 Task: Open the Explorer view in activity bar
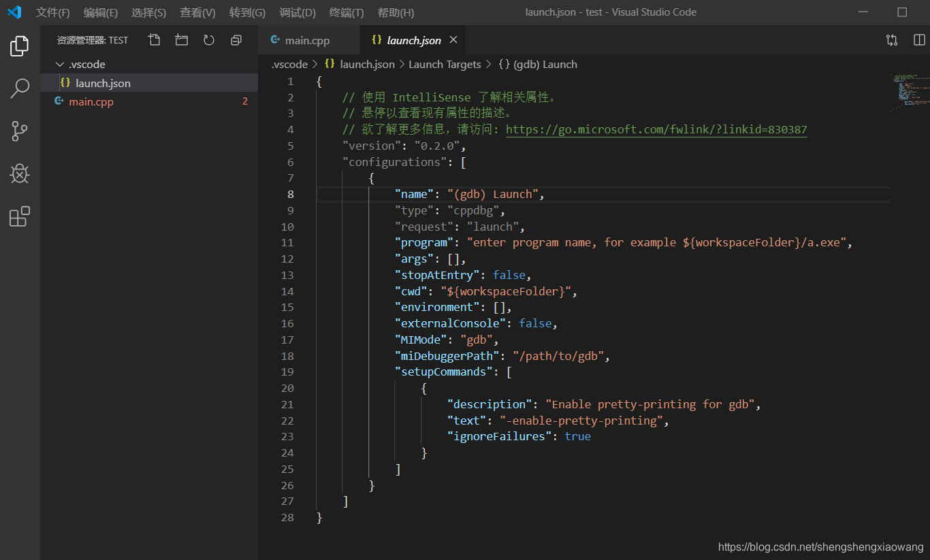pos(20,46)
